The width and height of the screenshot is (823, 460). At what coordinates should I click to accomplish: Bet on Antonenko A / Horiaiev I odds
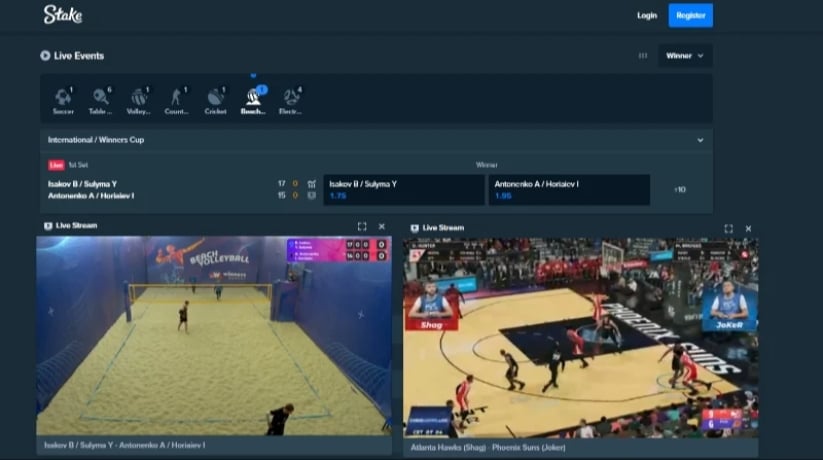(569, 190)
